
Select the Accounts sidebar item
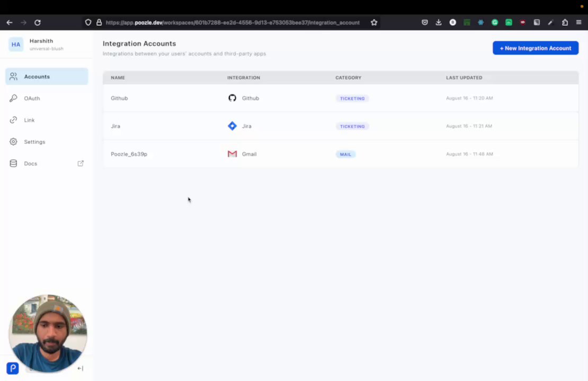click(47, 77)
